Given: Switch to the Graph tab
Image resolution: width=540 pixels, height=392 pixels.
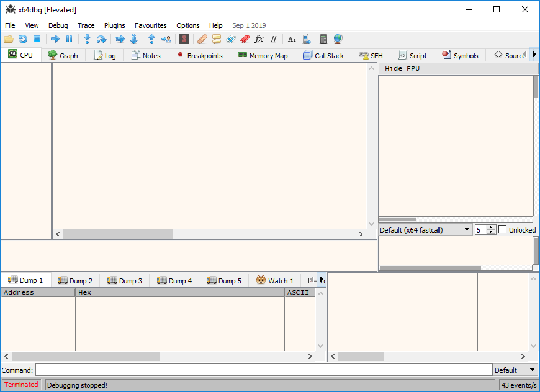Looking at the screenshot, I should [x=63, y=55].
